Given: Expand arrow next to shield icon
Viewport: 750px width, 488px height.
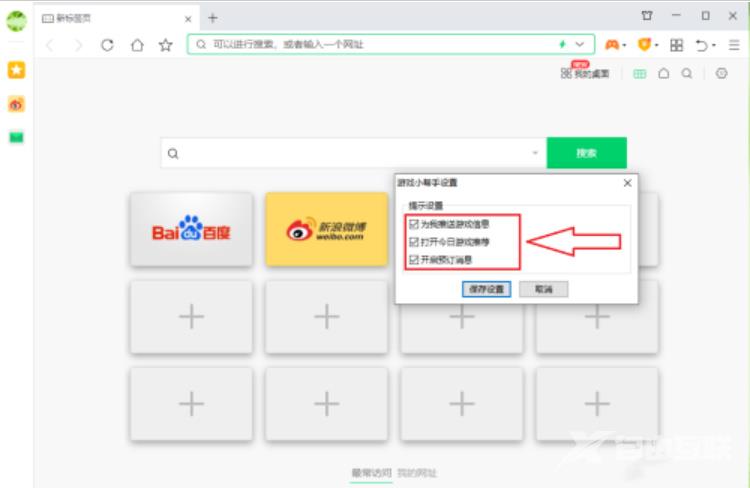Looking at the screenshot, I should pos(657,45).
